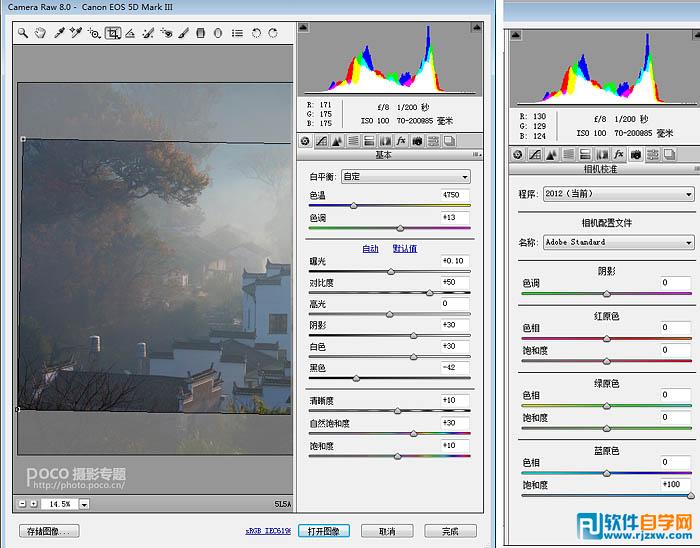Select the Crop tool
The width and height of the screenshot is (700, 548).
(112, 33)
